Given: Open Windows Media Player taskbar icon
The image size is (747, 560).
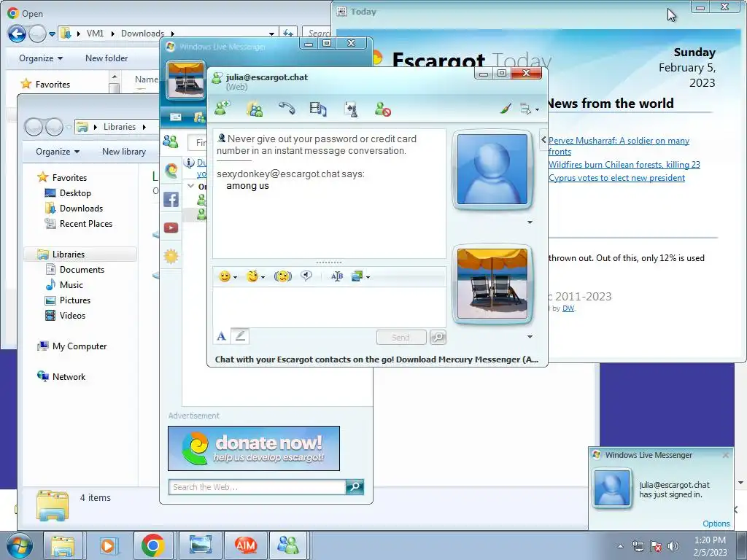Looking at the screenshot, I should point(108,545).
